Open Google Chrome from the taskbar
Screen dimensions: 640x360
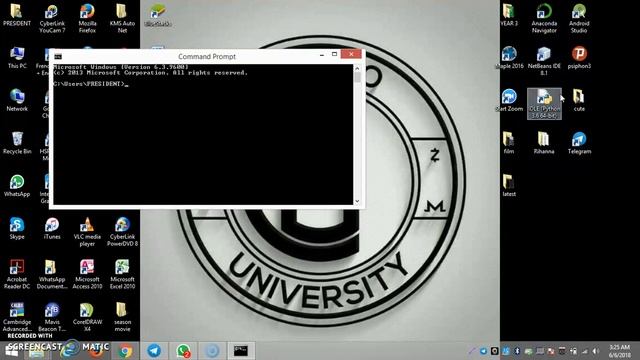click(125, 351)
